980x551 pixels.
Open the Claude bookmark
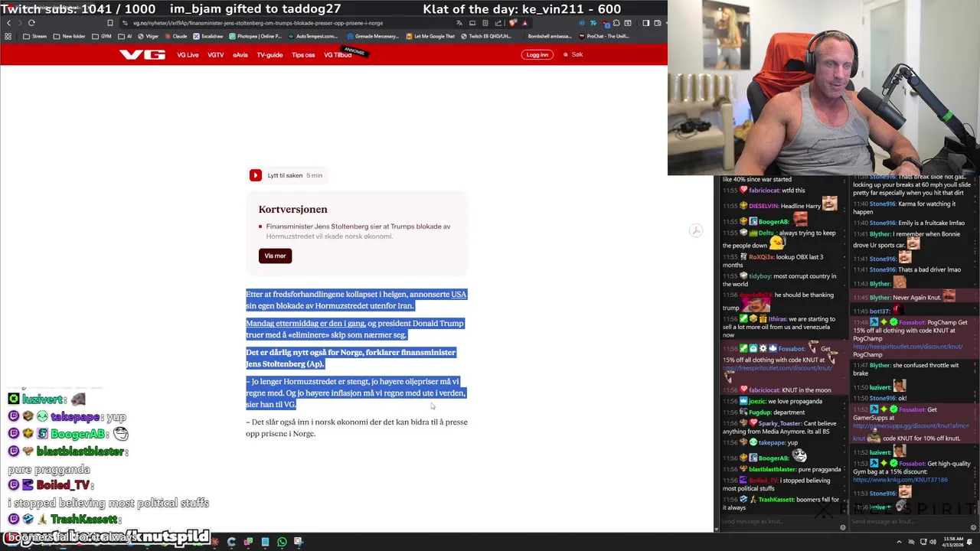(175, 36)
